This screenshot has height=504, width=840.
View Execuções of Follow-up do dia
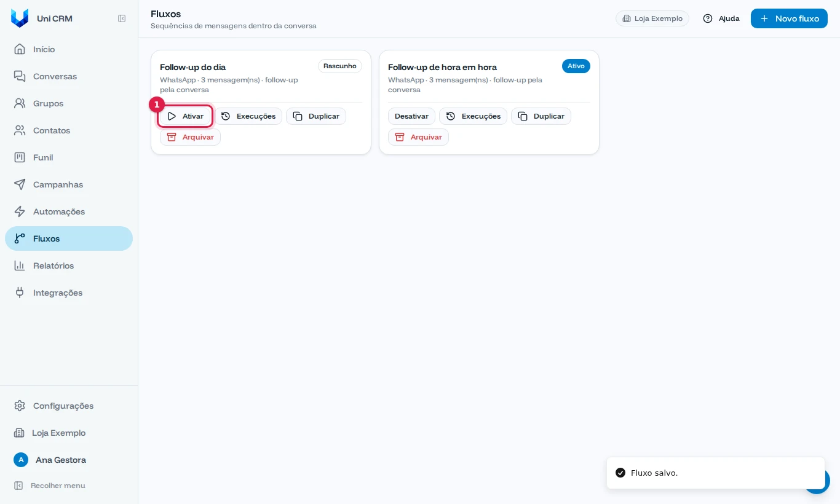pyautogui.click(x=248, y=116)
